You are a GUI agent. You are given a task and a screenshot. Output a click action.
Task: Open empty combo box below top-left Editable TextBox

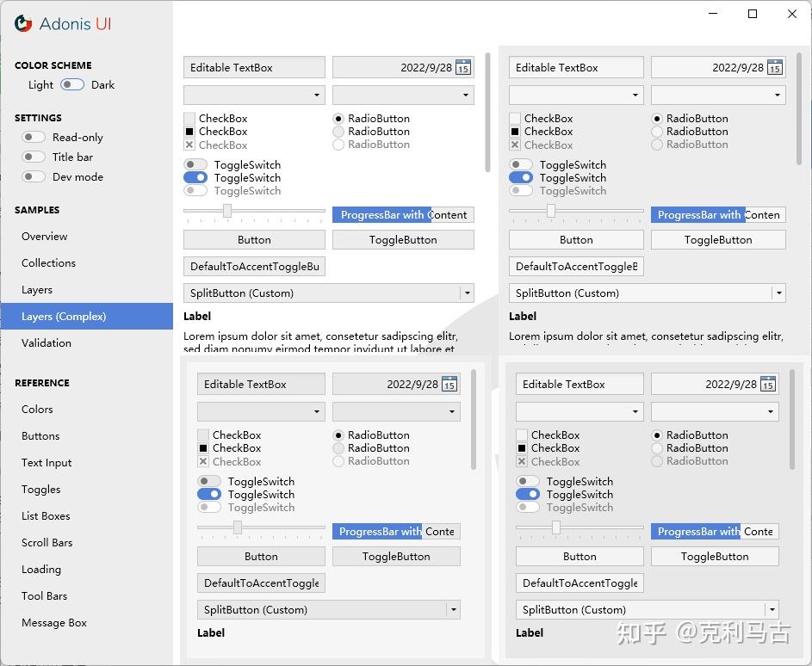[253, 95]
